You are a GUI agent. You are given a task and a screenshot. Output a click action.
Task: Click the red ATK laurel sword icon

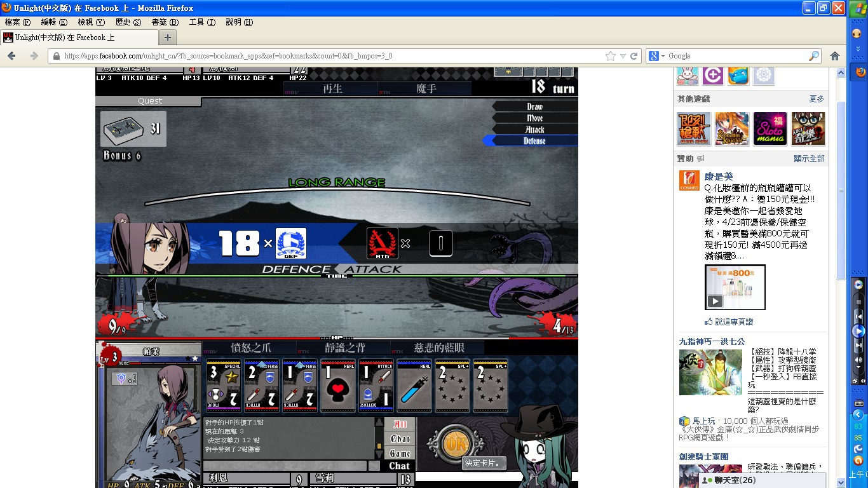(383, 243)
